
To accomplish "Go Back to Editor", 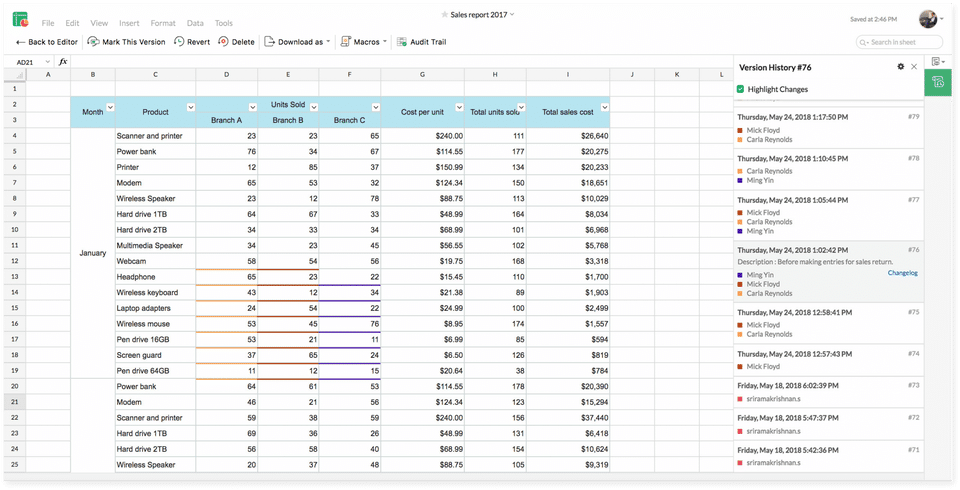I will tap(46, 42).
